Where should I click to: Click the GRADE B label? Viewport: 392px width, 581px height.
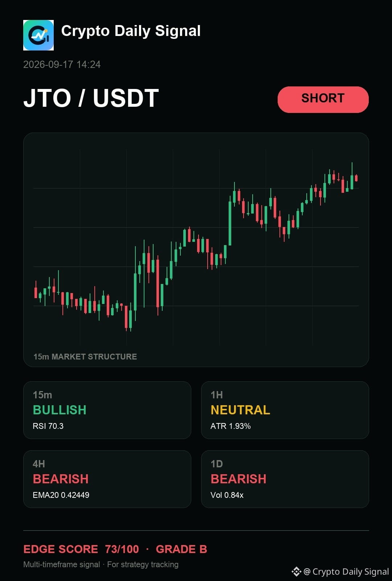coord(181,549)
